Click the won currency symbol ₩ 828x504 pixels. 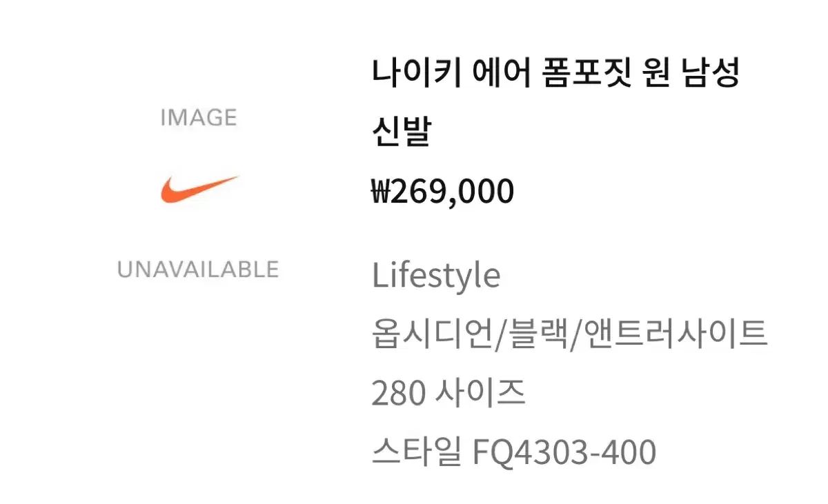[x=381, y=192]
